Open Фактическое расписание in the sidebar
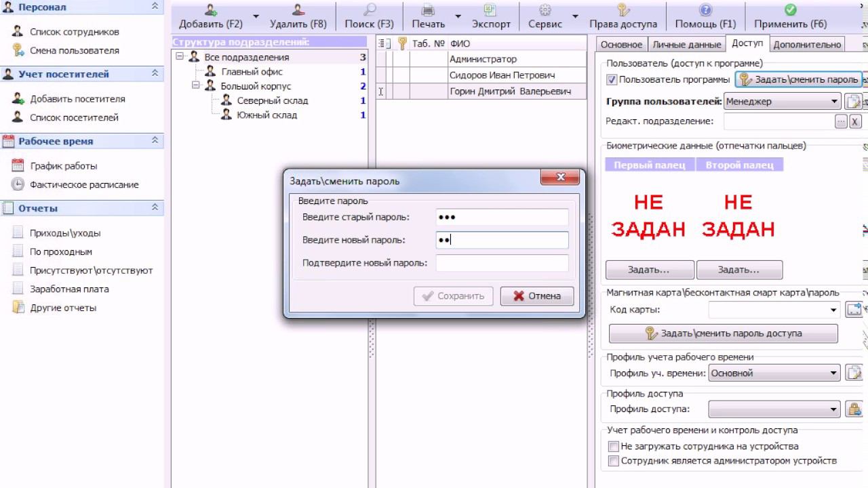The height and width of the screenshot is (488, 868). 84,184
